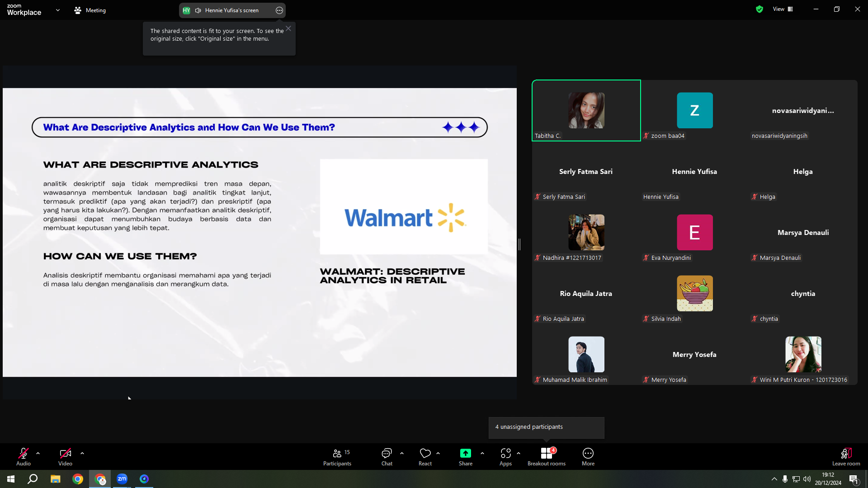Expand chat options arrow beside Chat
The height and width of the screenshot is (488, 868).
coord(402,453)
